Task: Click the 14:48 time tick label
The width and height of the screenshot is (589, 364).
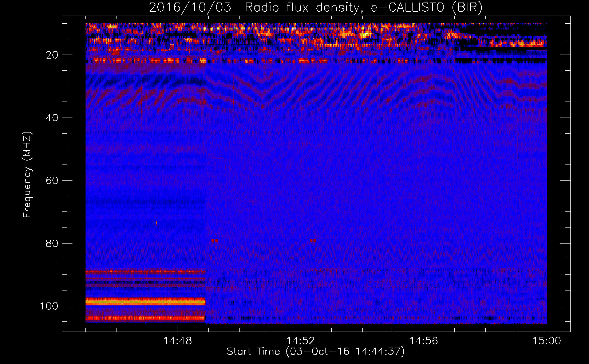Action: 178,341
